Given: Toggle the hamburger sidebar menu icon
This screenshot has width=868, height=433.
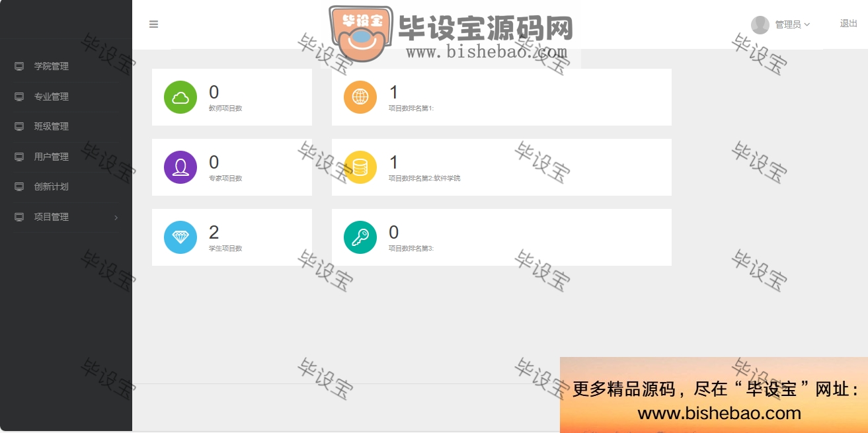Looking at the screenshot, I should 153,24.
